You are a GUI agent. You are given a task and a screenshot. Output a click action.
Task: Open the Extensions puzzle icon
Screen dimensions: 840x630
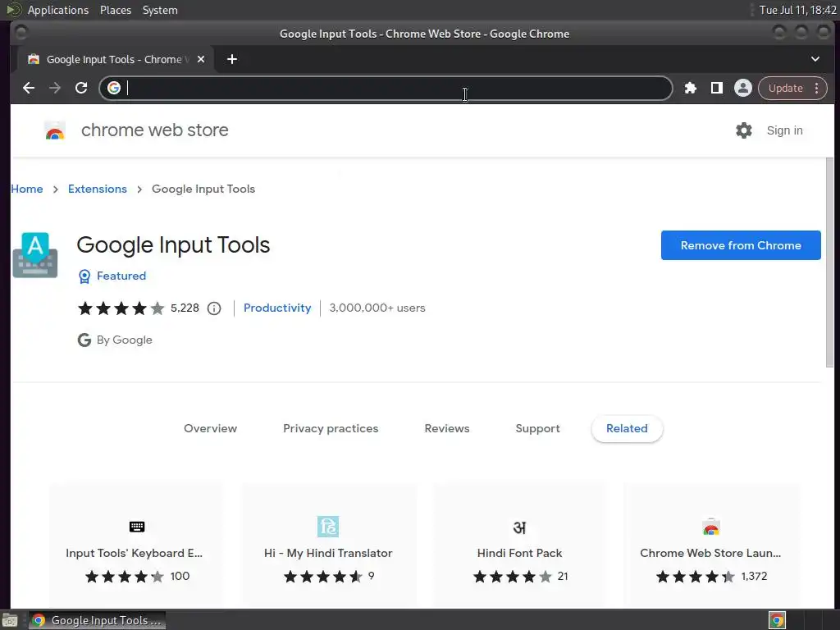coord(690,88)
